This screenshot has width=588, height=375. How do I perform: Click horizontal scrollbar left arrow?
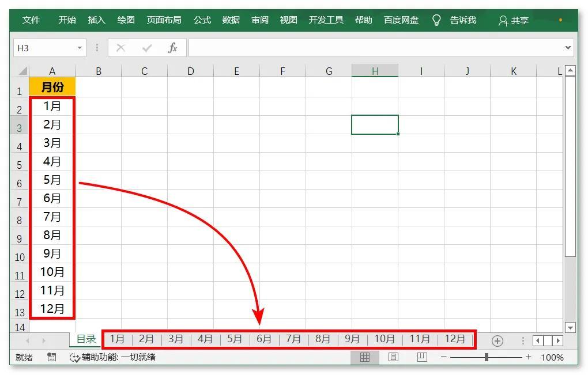pyautogui.click(x=538, y=341)
